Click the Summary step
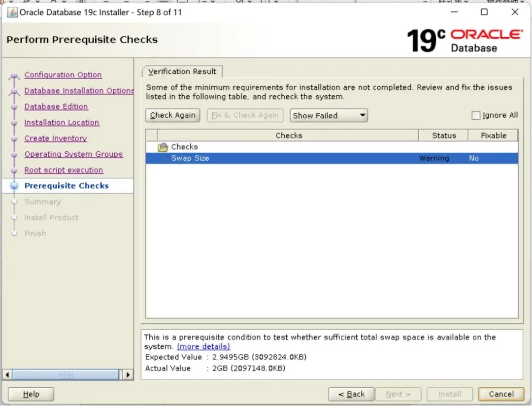The image size is (532, 406). coord(42,202)
